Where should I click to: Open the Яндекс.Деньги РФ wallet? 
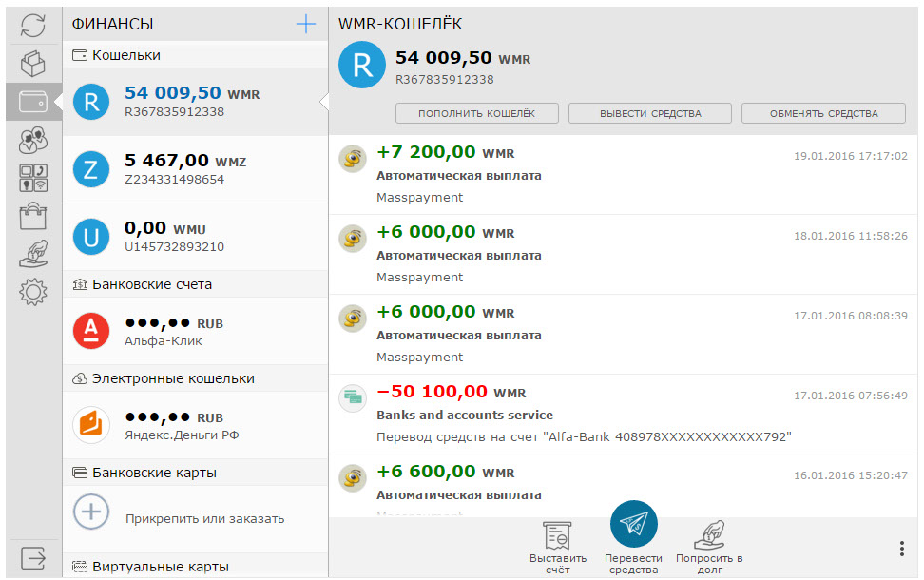(195, 425)
